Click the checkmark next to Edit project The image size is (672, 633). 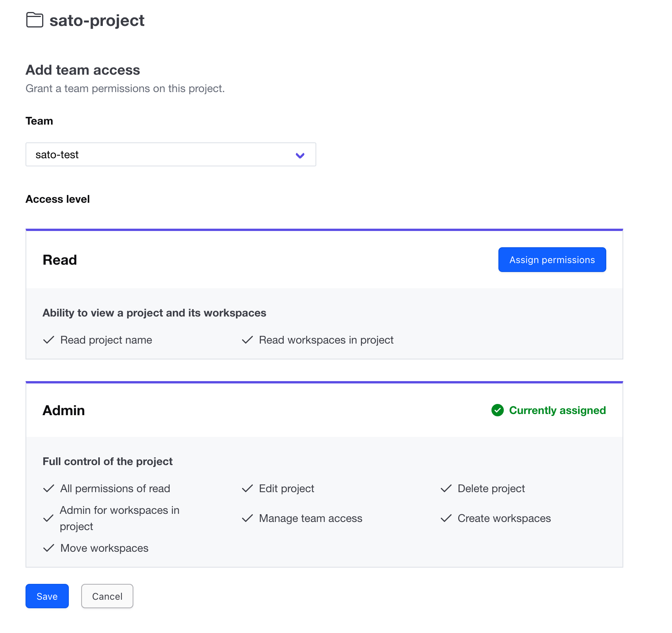pos(247,488)
